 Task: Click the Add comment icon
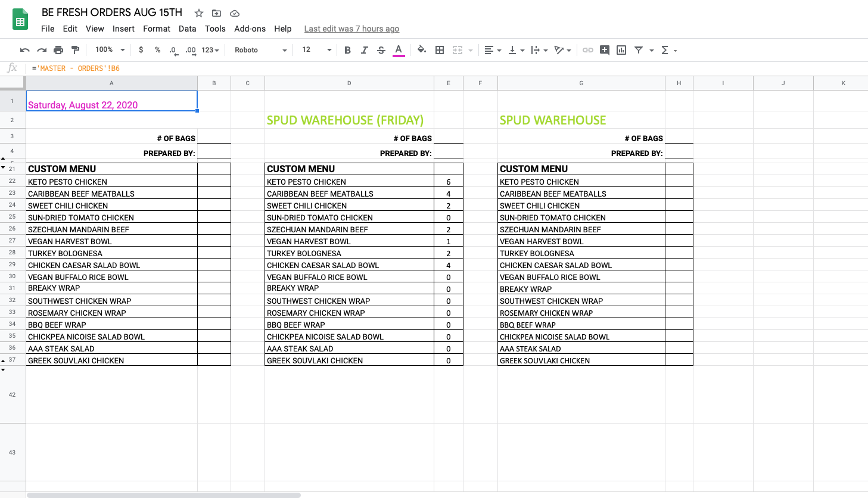pyautogui.click(x=605, y=50)
